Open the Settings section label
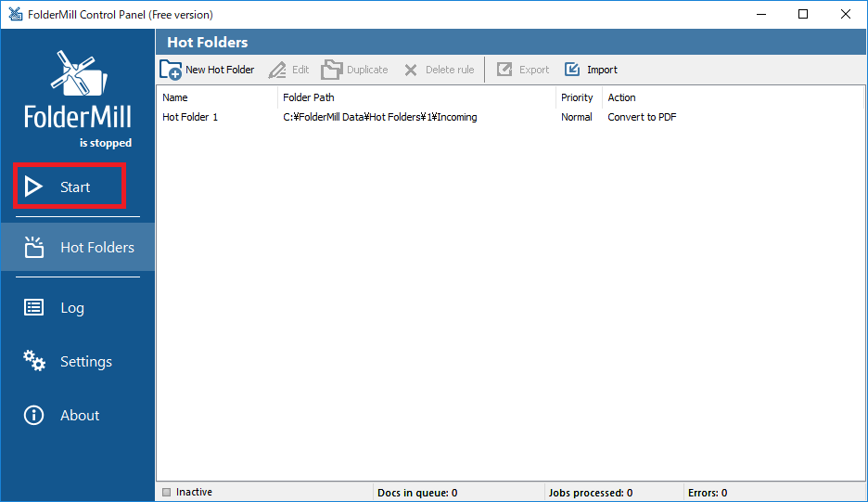Screen dimensions: 868x502 pyautogui.click(x=86, y=361)
